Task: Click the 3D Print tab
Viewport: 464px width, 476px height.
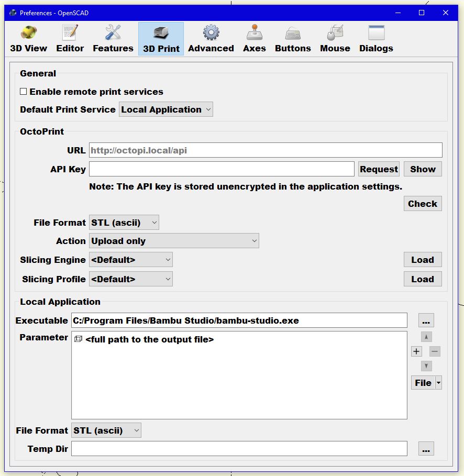Action: click(x=161, y=39)
